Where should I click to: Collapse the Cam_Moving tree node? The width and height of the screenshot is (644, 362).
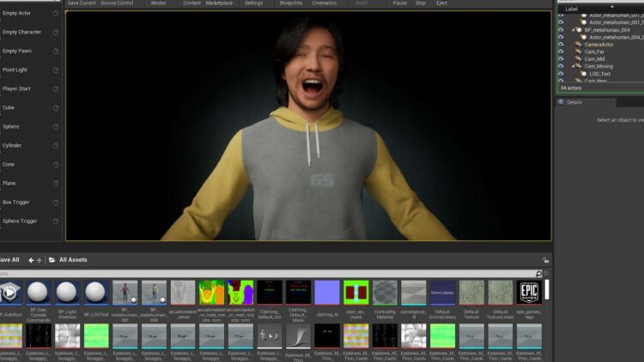tap(573, 66)
